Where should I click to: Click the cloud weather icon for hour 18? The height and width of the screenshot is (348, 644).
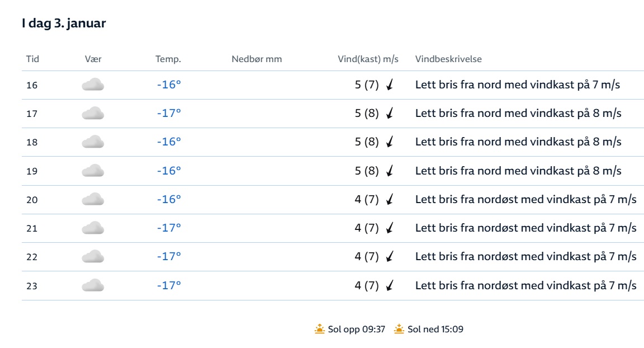[x=93, y=142]
